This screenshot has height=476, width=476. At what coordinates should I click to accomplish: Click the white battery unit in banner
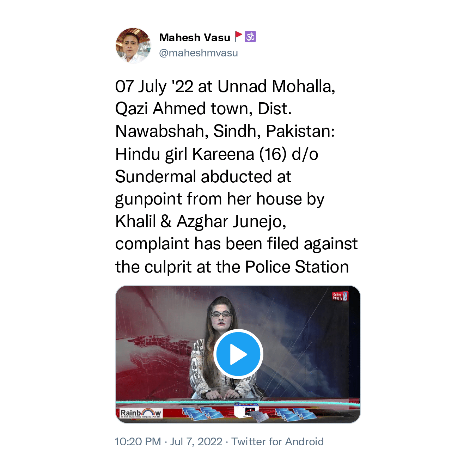246,411
